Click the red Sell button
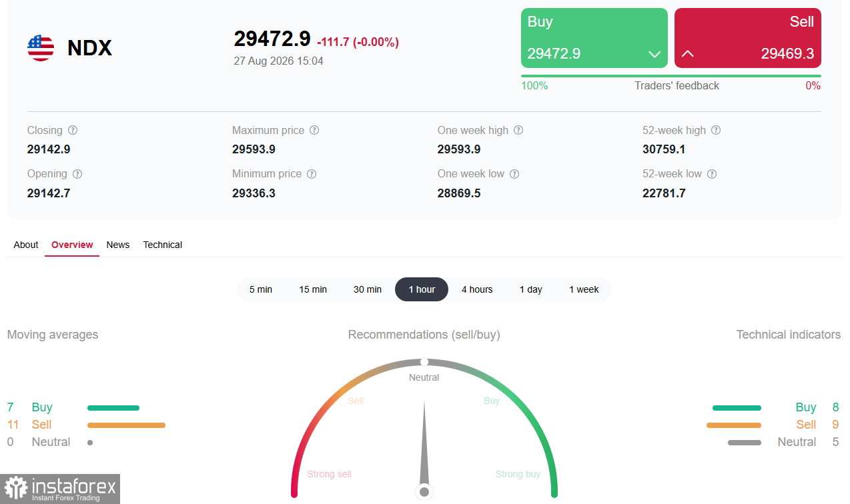 click(748, 38)
